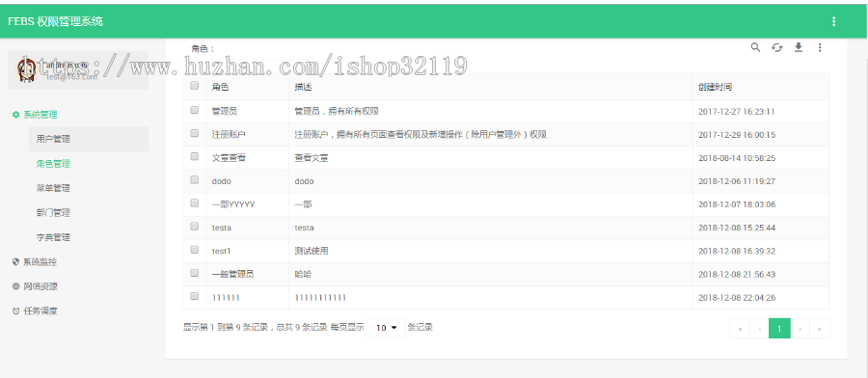Click the clock icon beside 任务调度

[x=16, y=311]
